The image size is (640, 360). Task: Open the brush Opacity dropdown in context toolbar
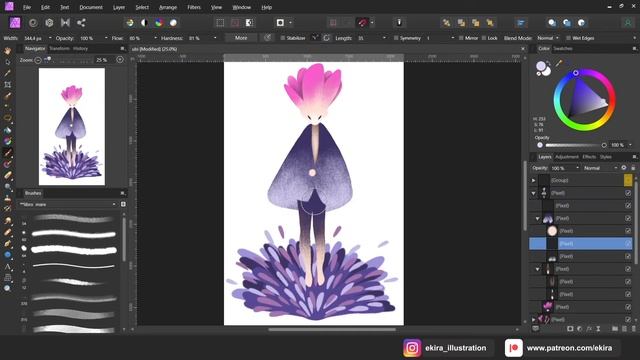coord(106,38)
